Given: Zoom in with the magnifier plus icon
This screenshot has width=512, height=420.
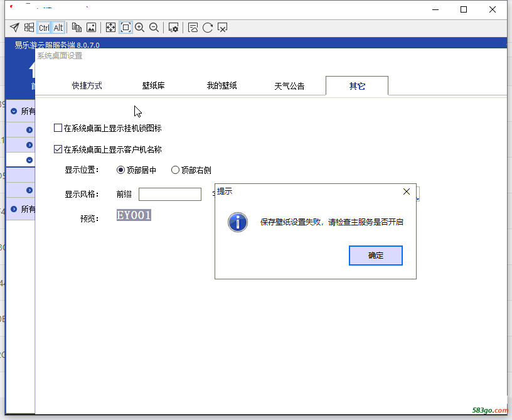Looking at the screenshot, I should (140, 28).
